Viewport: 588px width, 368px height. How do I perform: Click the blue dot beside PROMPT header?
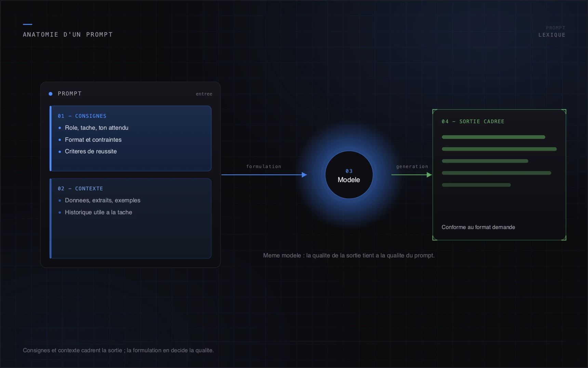click(51, 94)
